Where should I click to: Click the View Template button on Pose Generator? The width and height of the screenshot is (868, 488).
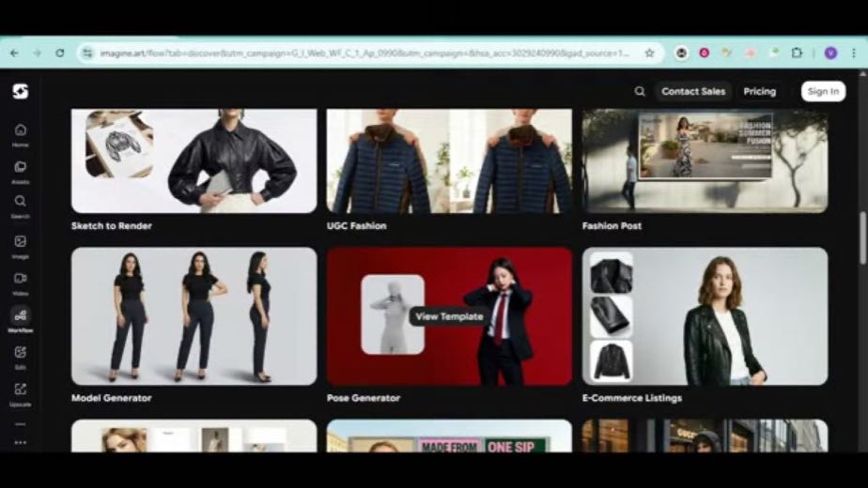pyautogui.click(x=449, y=316)
